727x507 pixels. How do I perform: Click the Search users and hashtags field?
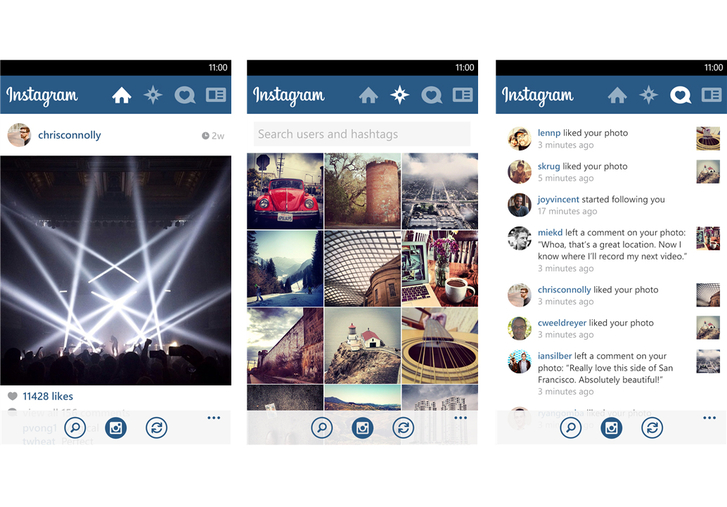click(362, 134)
